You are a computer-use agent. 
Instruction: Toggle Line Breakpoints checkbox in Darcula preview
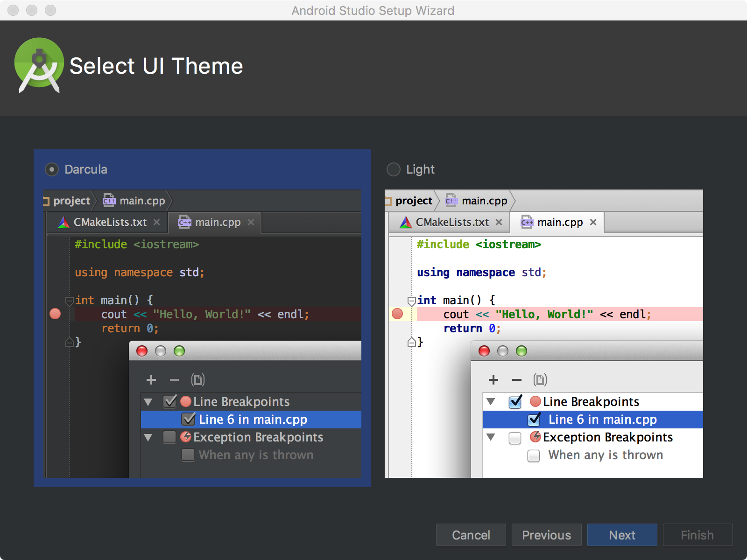[170, 401]
